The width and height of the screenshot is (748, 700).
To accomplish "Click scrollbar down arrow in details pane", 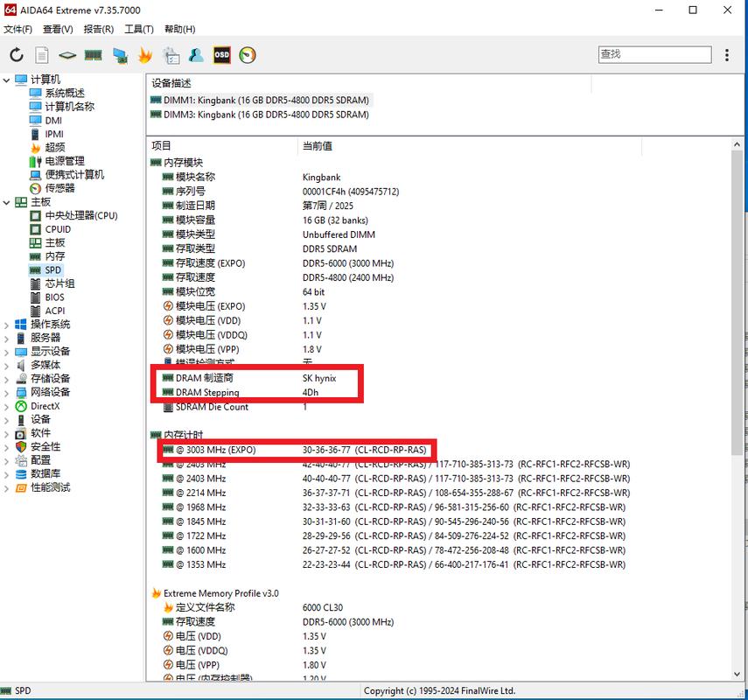I will click(x=737, y=674).
